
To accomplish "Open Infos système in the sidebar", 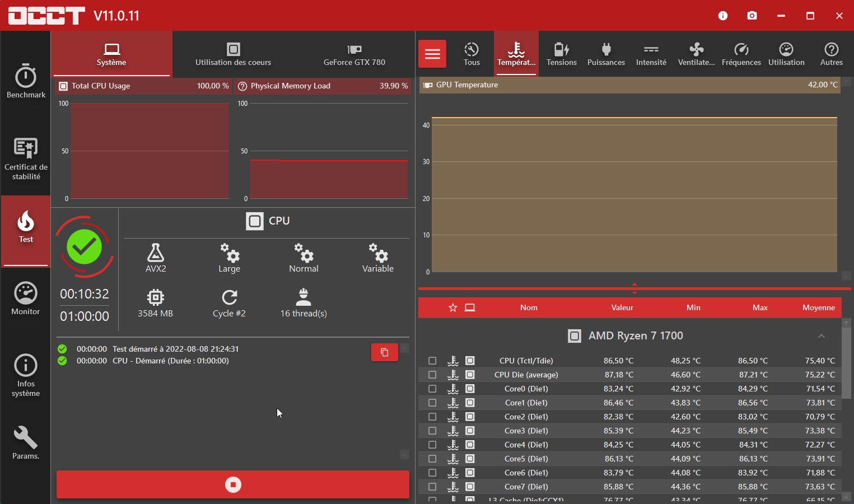I will (26, 375).
